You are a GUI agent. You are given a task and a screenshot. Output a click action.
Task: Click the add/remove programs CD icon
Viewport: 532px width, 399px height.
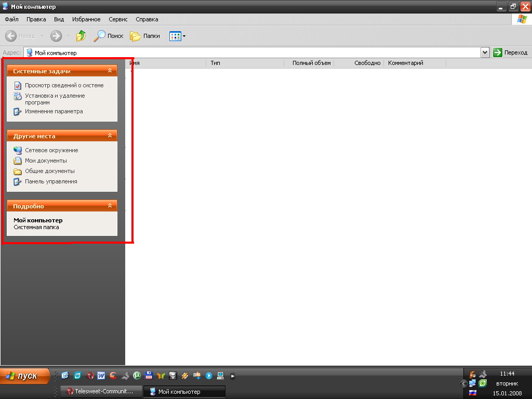[x=18, y=96]
